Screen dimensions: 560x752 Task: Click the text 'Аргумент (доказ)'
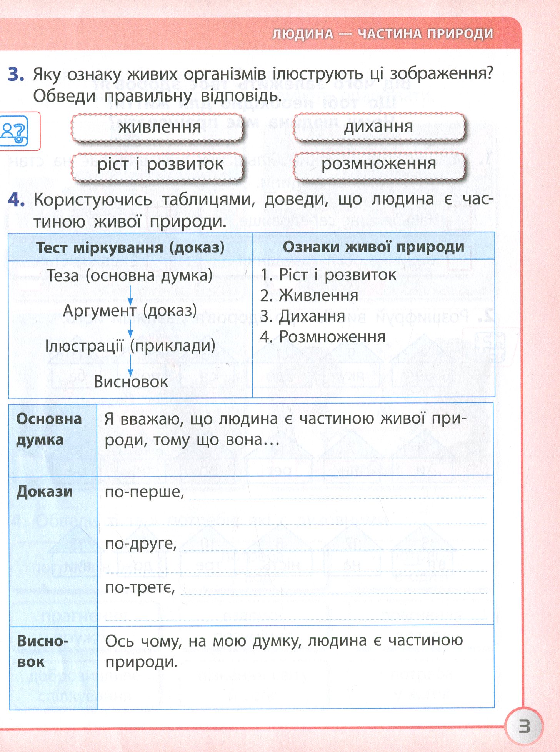(x=130, y=310)
